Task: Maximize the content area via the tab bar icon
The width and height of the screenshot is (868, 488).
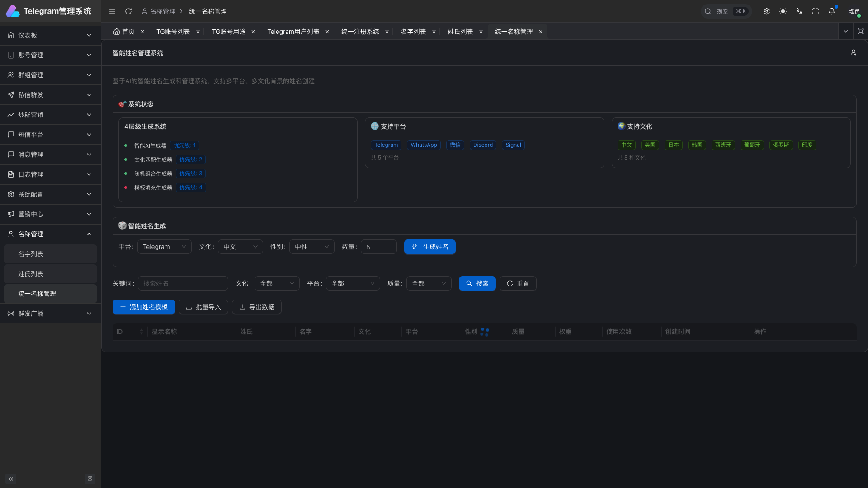Action: coord(861,32)
